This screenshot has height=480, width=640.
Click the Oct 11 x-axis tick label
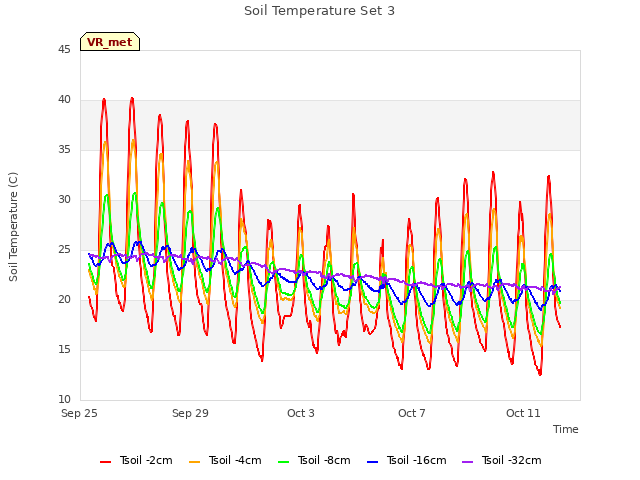click(x=523, y=413)
